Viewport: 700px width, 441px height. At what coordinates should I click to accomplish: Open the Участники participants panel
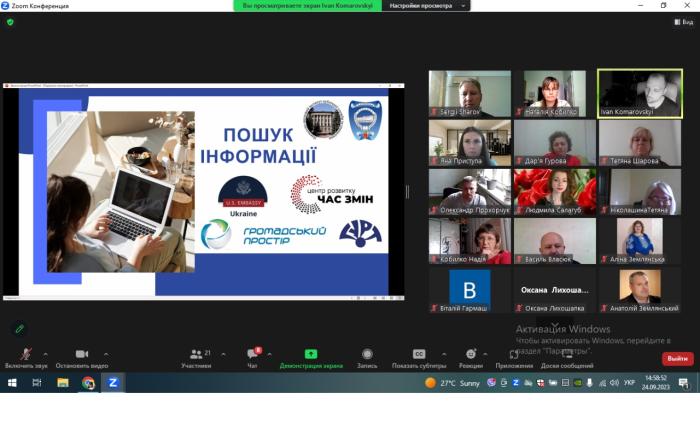coord(196,354)
